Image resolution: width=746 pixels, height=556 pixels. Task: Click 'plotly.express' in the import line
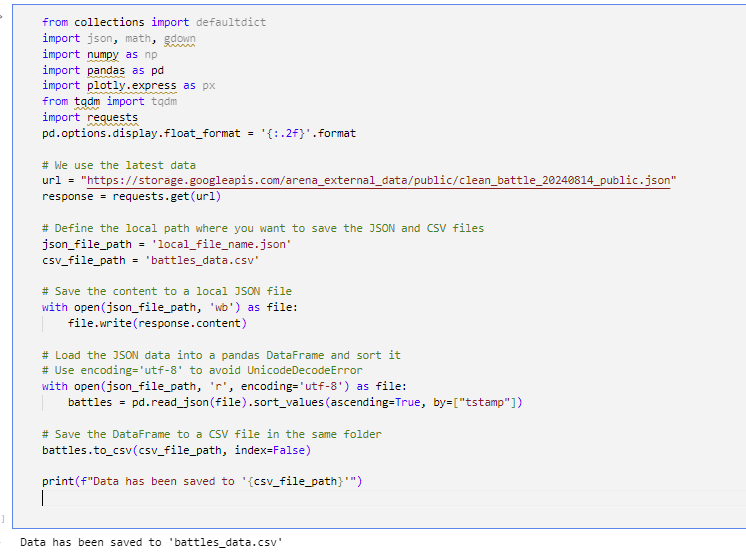pyautogui.click(x=131, y=86)
